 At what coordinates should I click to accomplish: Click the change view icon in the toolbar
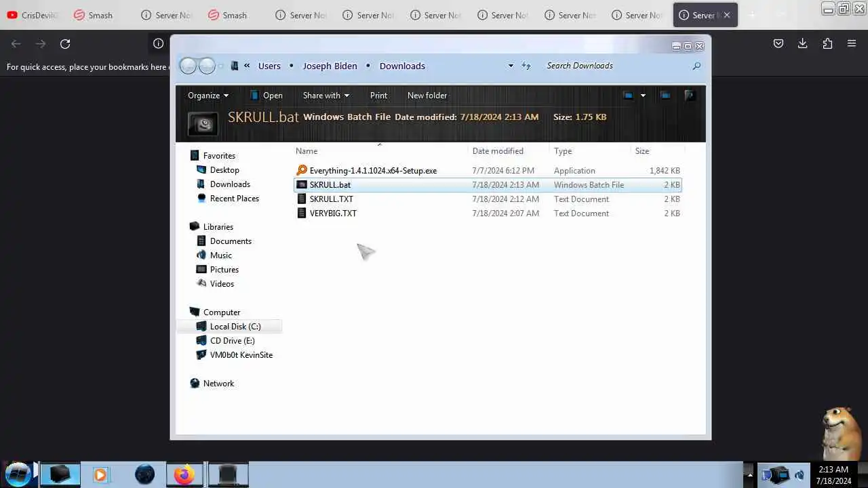click(628, 96)
